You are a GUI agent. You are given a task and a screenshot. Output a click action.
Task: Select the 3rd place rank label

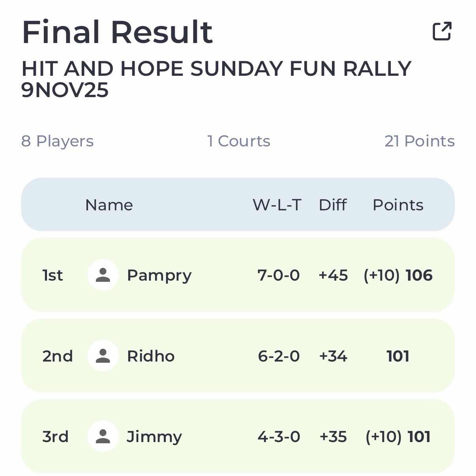tap(56, 437)
